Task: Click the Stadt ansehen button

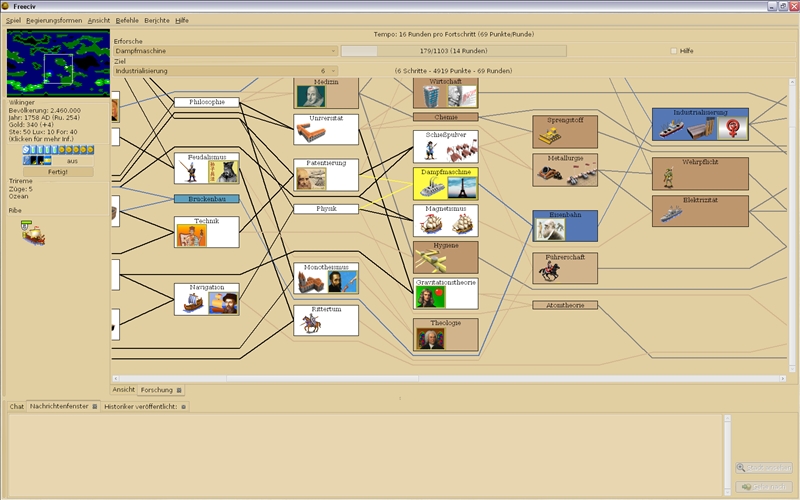Action: pyautogui.click(x=764, y=468)
